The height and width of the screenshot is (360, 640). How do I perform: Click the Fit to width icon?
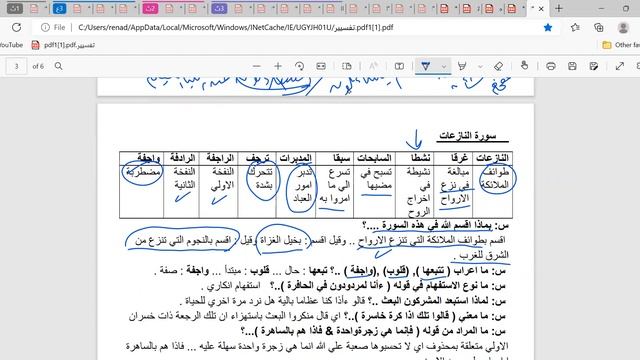coord(321,66)
